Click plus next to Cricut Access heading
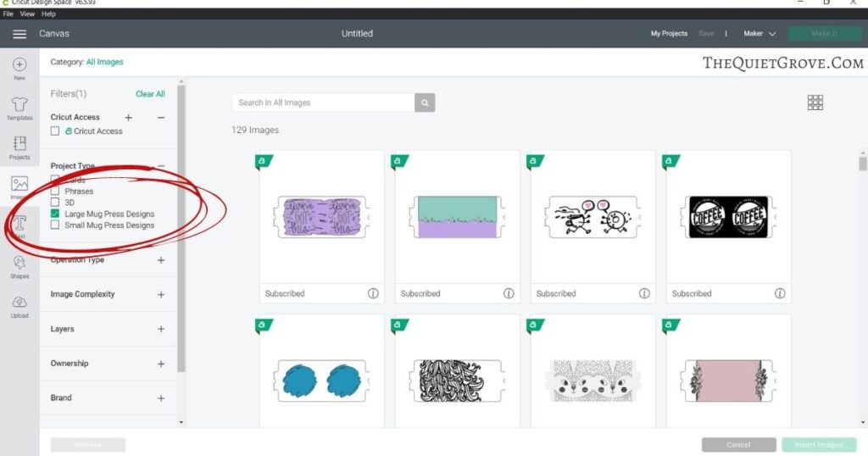Viewport: 868px width, 456px height. (129, 117)
